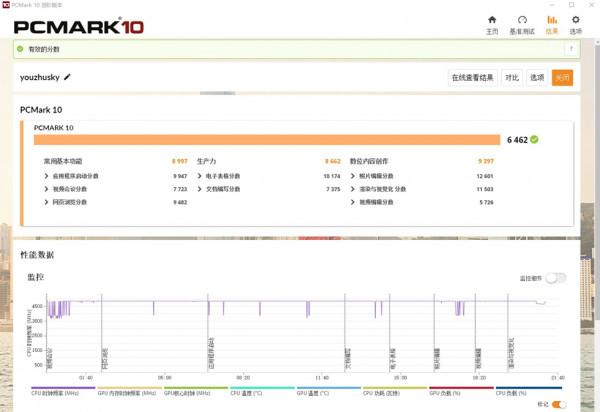Toggle the monitoring details switch above the chart
The width and height of the screenshot is (600, 412).
point(556,278)
